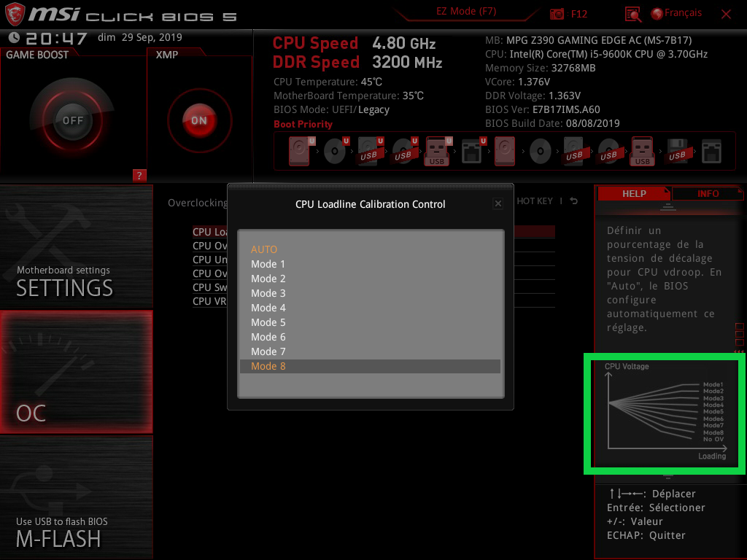Click the help panel top grip handle
747x560 pixels.
coord(668,206)
